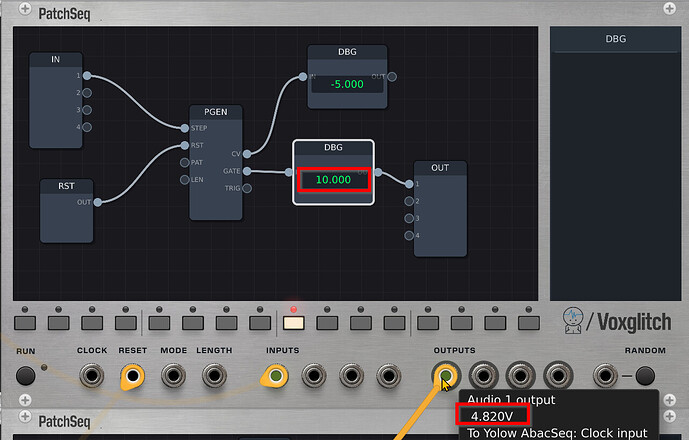689x440 pixels.
Task: Select the RST node header
Action: 66,186
